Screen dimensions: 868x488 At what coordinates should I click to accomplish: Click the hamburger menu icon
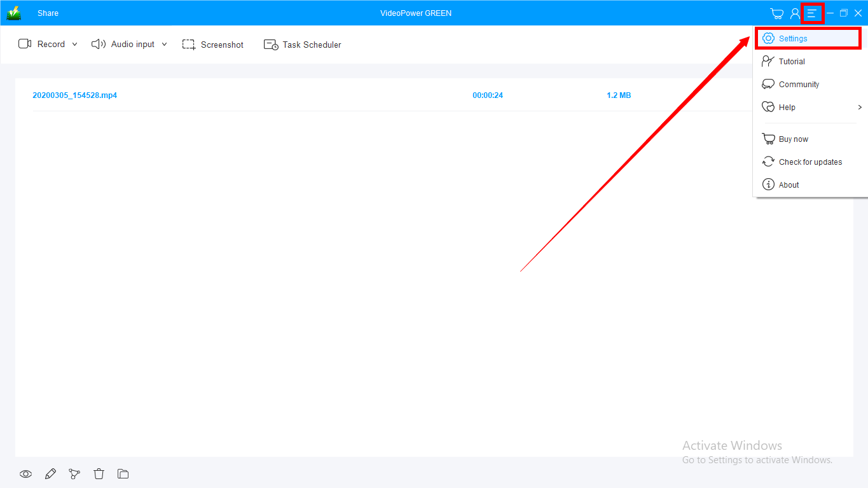tap(812, 13)
